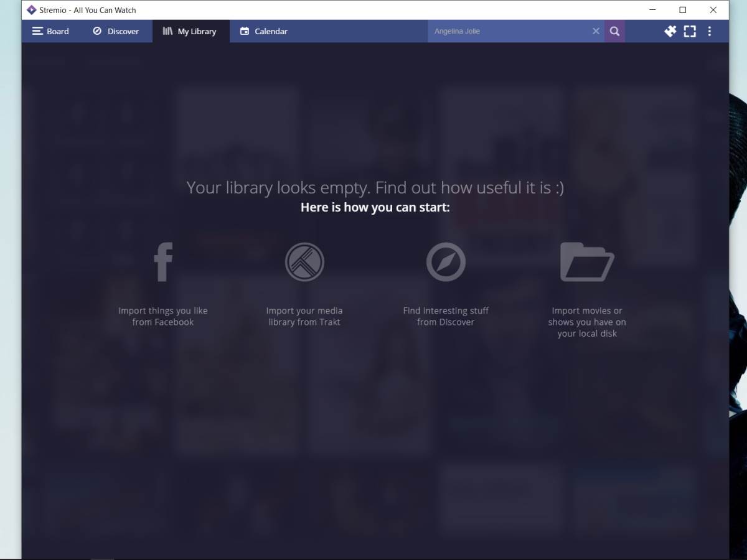
Task: Select "Import movies or shows" local disk text
Action: [587, 322]
